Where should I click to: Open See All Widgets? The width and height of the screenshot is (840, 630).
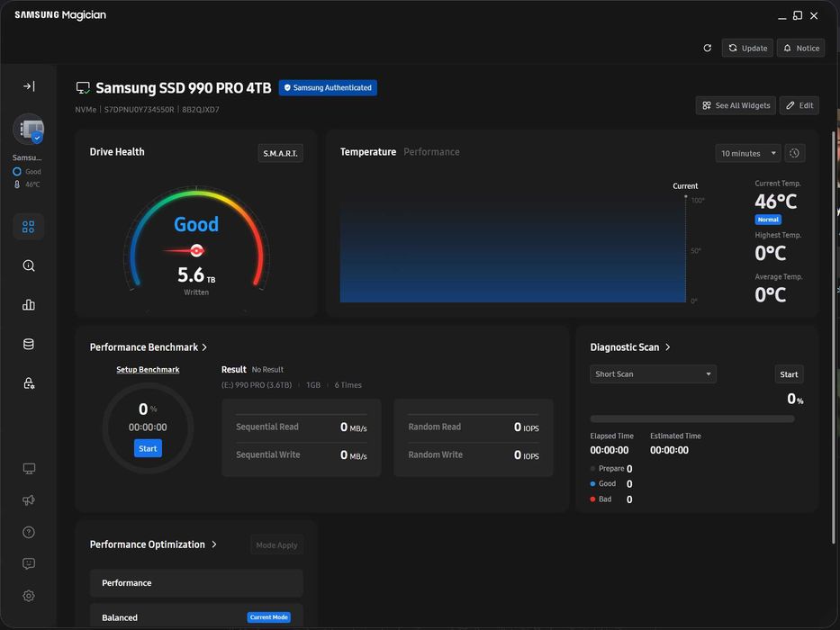point(736,105)
